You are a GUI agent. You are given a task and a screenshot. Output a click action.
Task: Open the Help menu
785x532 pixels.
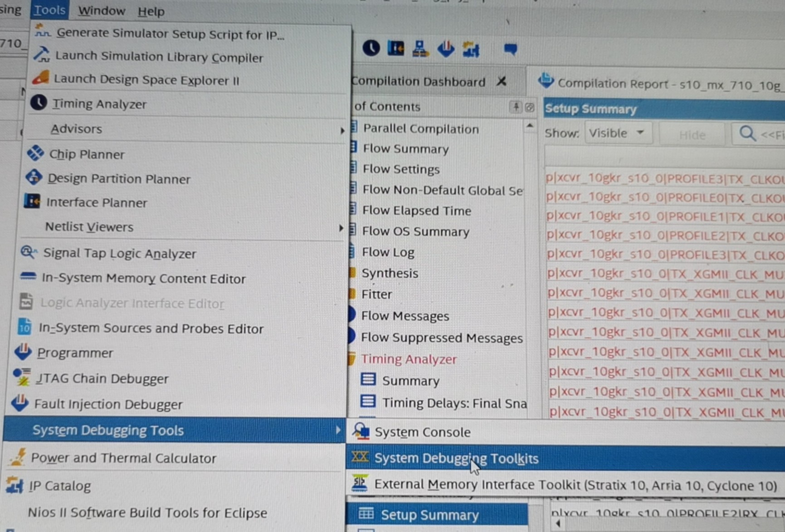click(151, 11)
